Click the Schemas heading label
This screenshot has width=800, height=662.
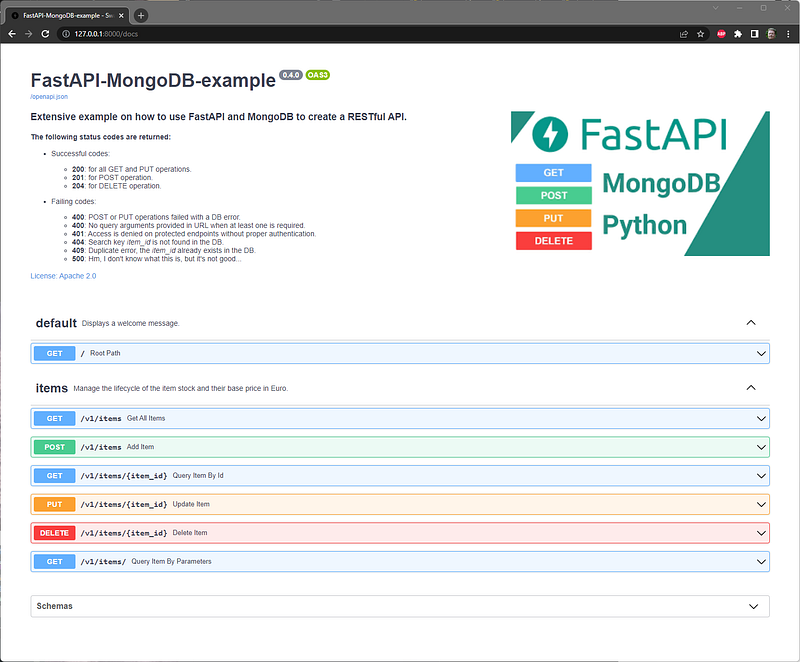coord(55,606)
